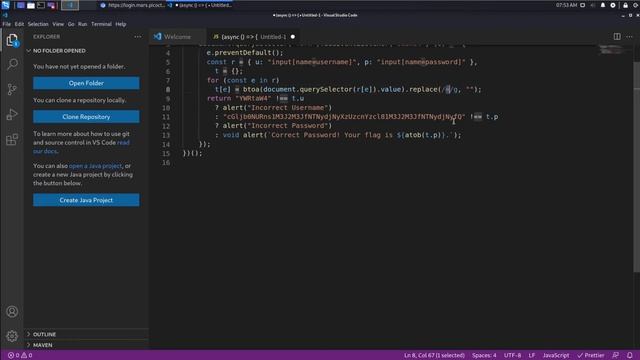The width and height of the screenshot is (640, 360).
Task: Open the Help menu
Action: (120, 24)
